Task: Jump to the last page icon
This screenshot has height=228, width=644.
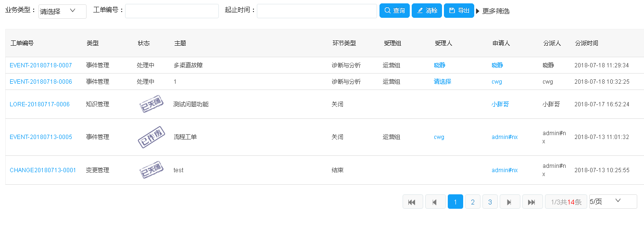Action: click(x=532, y=202)
